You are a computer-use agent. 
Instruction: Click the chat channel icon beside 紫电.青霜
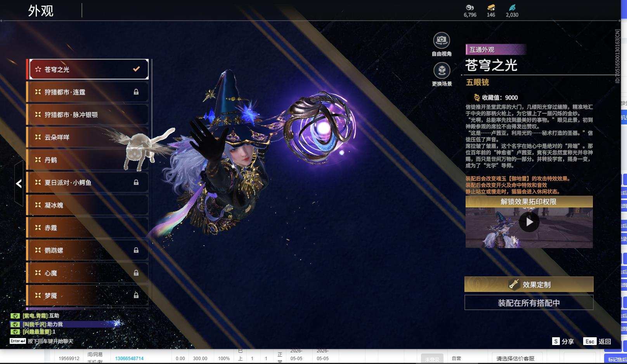15,316
